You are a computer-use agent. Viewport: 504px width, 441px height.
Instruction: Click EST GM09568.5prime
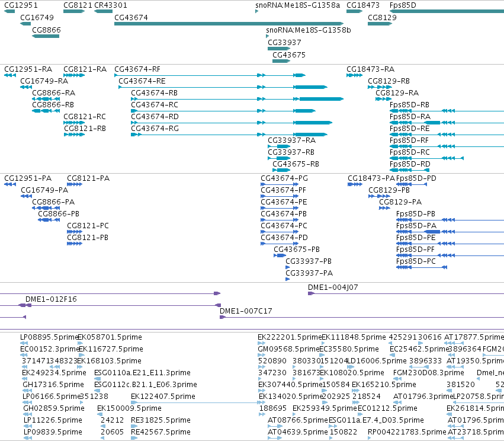pyautogui.click(x=288, y=349)
